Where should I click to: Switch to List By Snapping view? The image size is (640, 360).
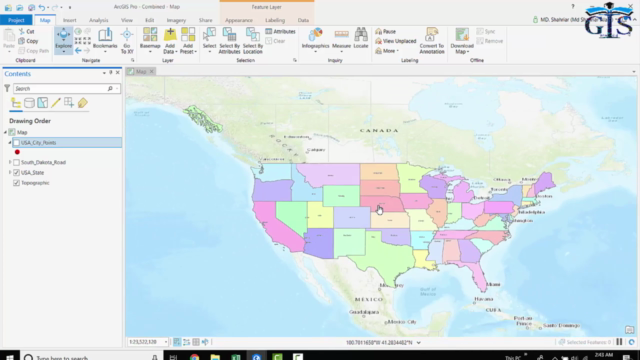(x=69, y=103)
